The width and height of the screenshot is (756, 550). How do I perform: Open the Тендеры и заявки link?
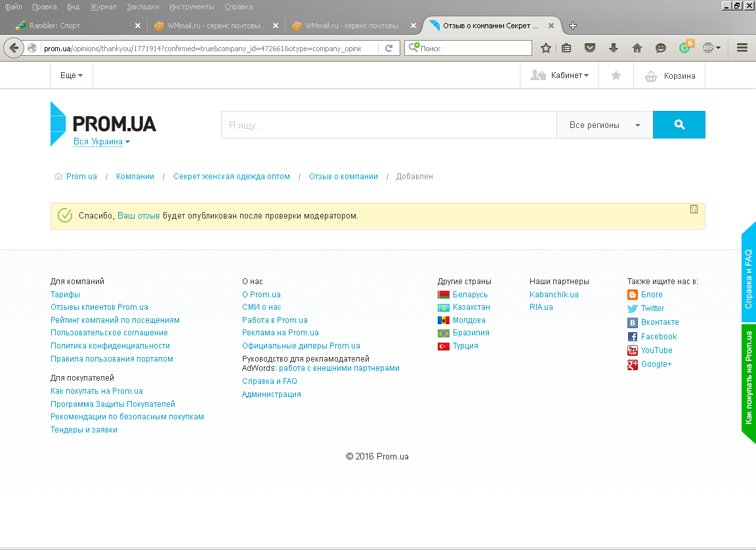(84, 429)
